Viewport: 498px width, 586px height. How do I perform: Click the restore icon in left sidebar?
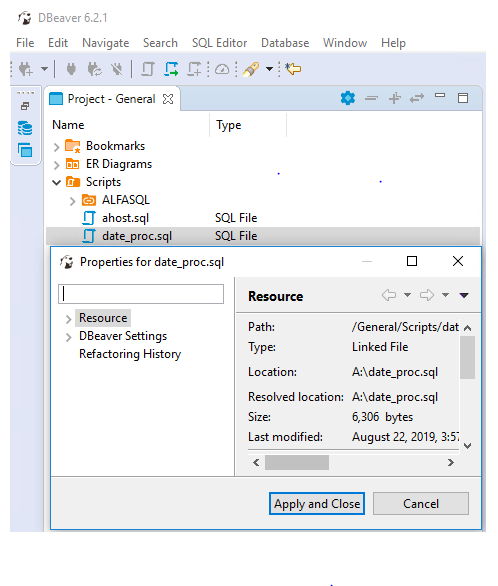[25, 106]
